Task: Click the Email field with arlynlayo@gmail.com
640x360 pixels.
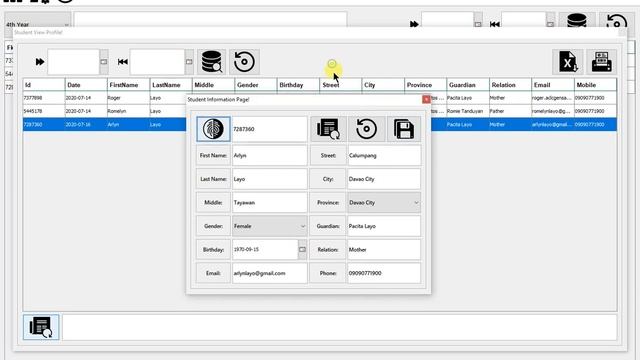Action: pos(269,273)
